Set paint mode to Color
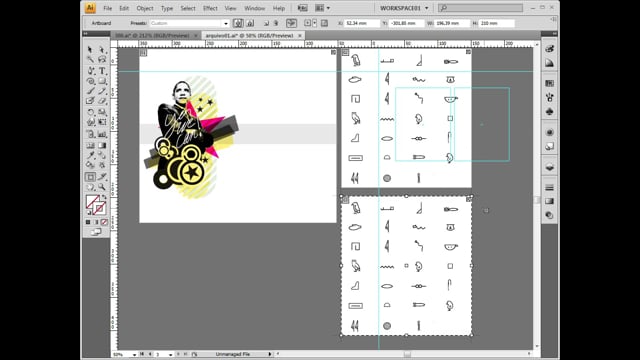640x360 pixels. tap(88, 222)
